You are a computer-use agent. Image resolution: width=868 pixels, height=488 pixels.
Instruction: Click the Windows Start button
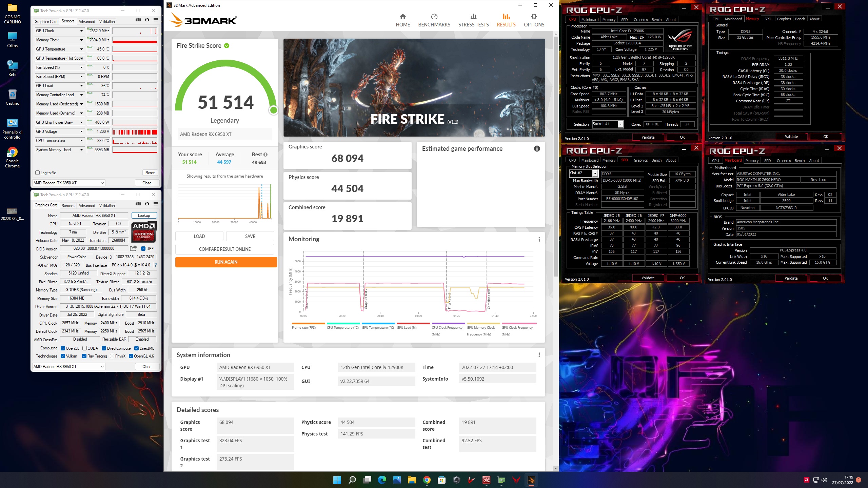point(337,480)
